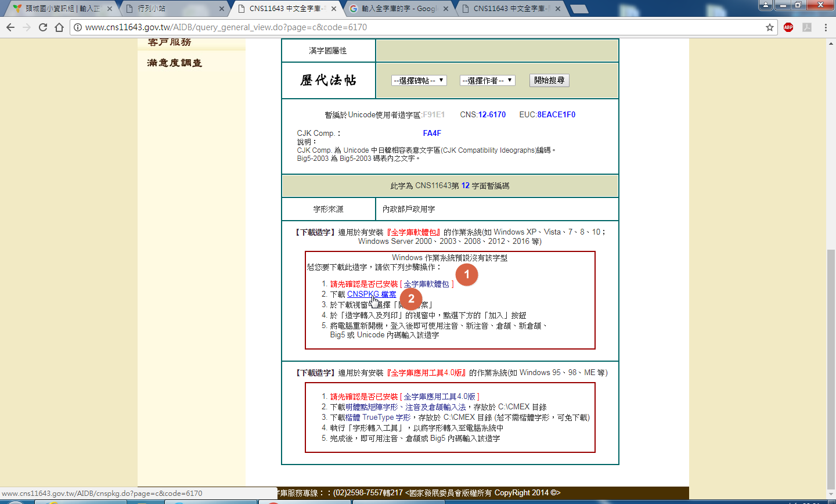Open the 全字庫應用工具4.0版 bracketed link

click(x=439, y=397)
